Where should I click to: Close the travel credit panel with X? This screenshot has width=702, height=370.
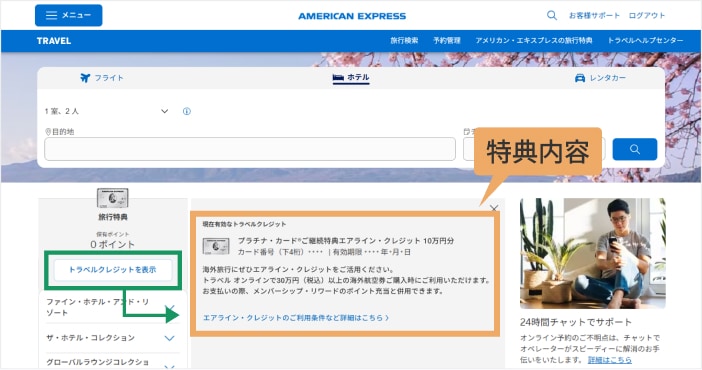[494, 208]
